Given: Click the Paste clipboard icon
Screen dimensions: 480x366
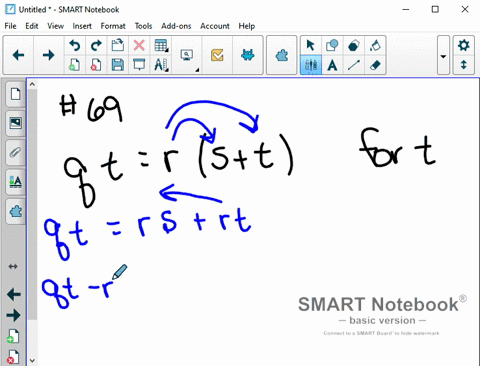Looking at the screenshot, I should click(x=118, y=46).
